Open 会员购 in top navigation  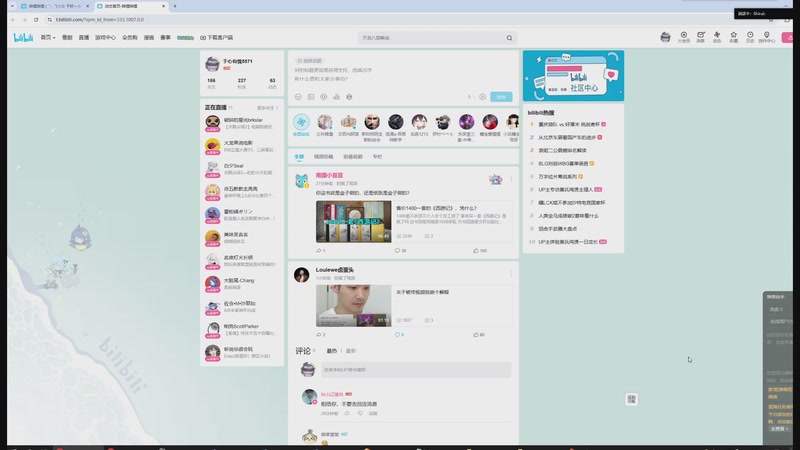click(130, 37)
